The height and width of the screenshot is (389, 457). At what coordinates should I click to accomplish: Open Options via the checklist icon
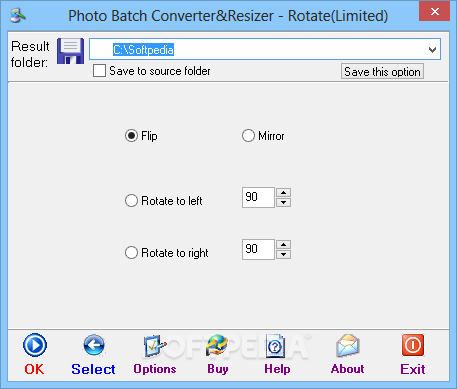pyautogui.click(x=155, y=345)
